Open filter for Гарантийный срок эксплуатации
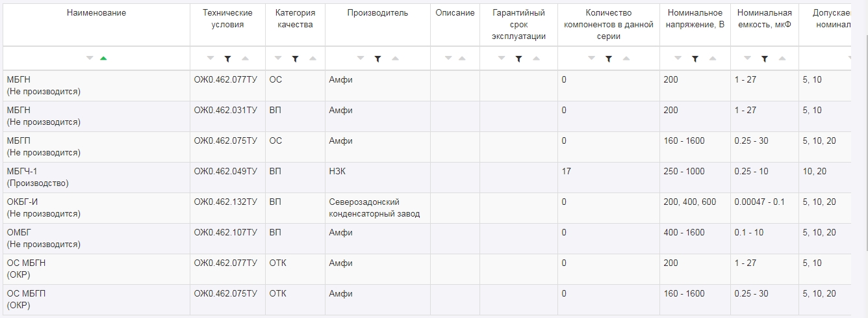 pos(518,59)
